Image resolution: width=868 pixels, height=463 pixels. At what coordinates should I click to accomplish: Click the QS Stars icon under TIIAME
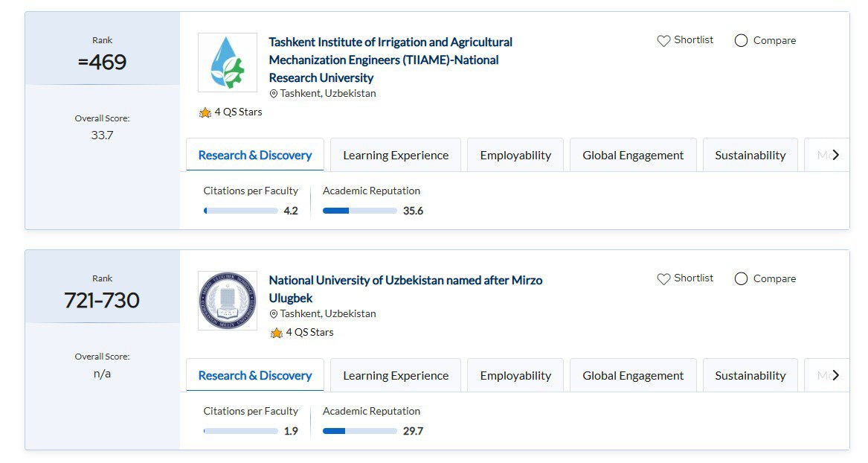[205, 112]
